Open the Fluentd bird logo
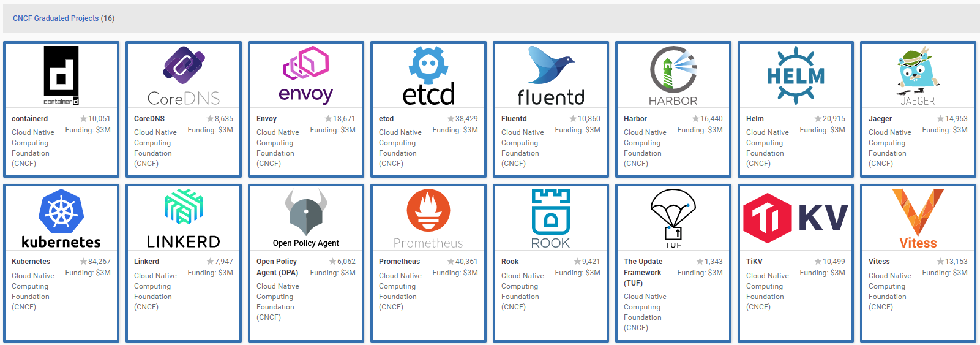The width and height of the screenshot is (980, 345). [551, 75]
